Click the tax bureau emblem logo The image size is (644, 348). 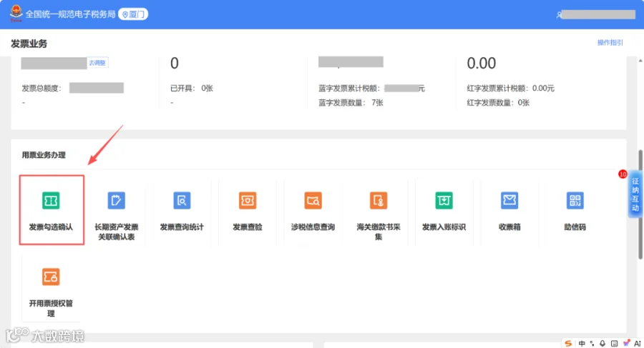16,14
